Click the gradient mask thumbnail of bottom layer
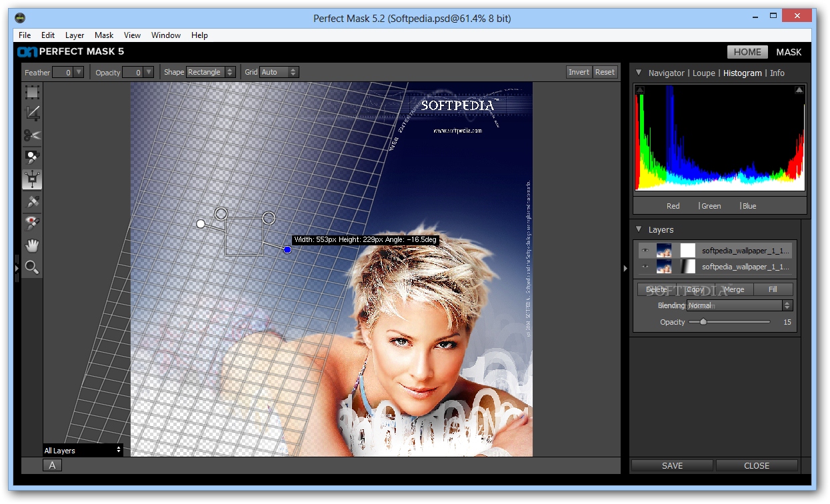830x504 pixels. [687, 267]
